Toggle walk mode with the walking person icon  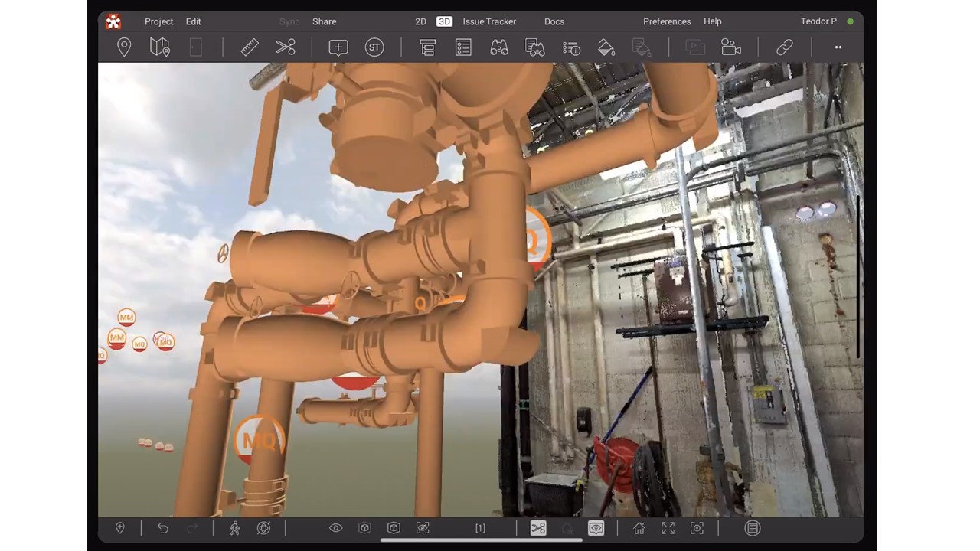(235, 528)
